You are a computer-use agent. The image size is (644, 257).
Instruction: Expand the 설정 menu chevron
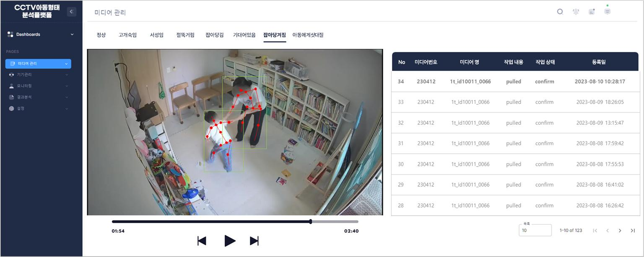coord(66,108)
